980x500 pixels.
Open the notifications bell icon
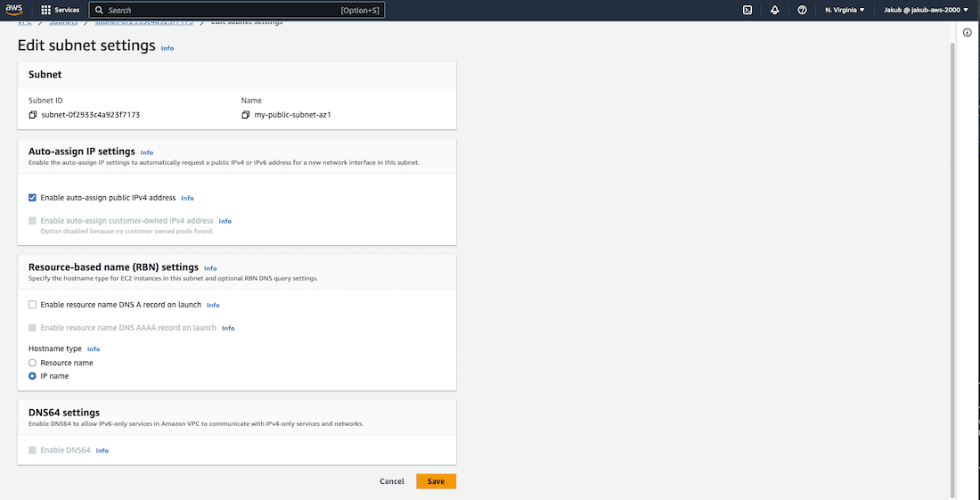pos(775,10)
